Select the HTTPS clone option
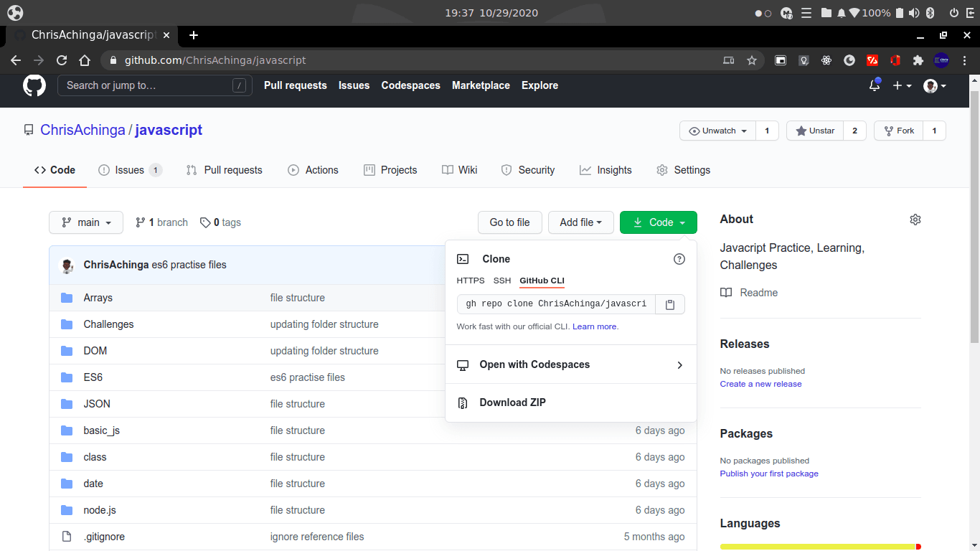The width and height of the screenshot is (980, 551). pos(471,281)
